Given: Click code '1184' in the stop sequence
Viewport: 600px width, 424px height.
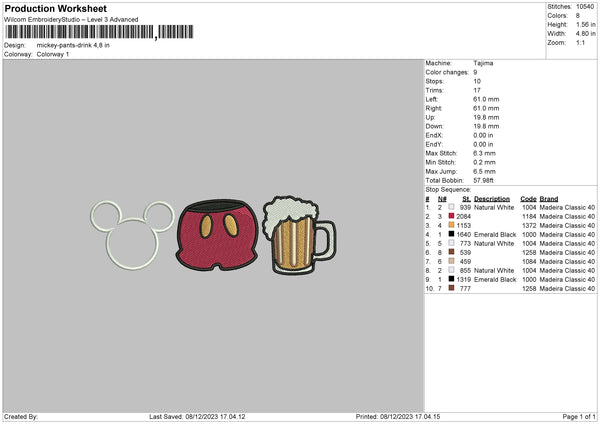Looking at the screenshot, I should pyautogui.click(x=529, y=217).
